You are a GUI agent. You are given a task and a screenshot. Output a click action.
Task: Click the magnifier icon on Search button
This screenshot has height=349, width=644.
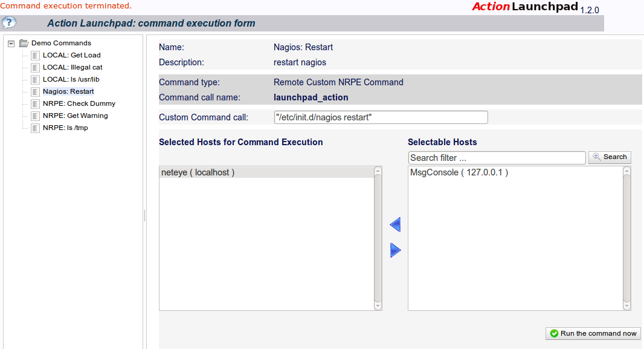click(597, 157)
